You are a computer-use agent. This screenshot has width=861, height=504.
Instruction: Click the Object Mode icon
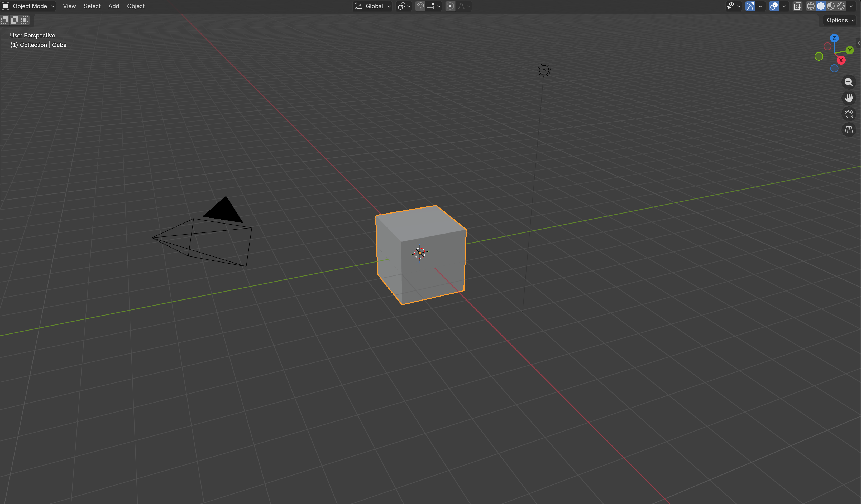(6, 6)
